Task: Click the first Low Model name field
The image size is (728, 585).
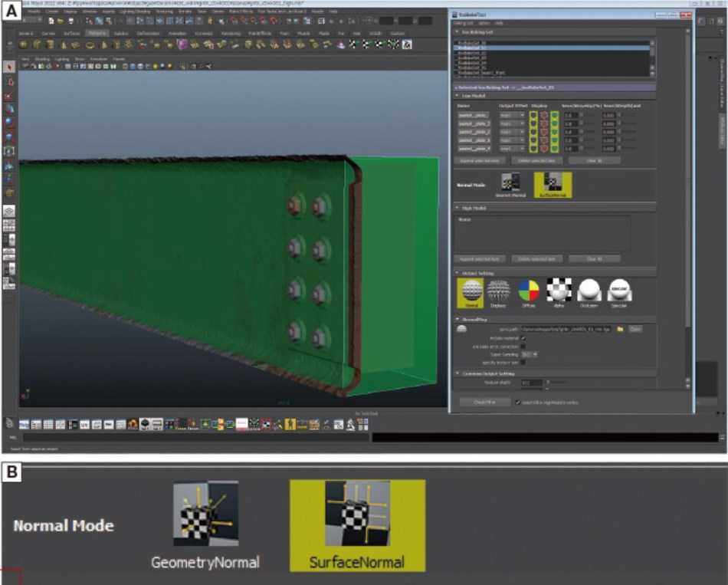Action: click(473, 115)
